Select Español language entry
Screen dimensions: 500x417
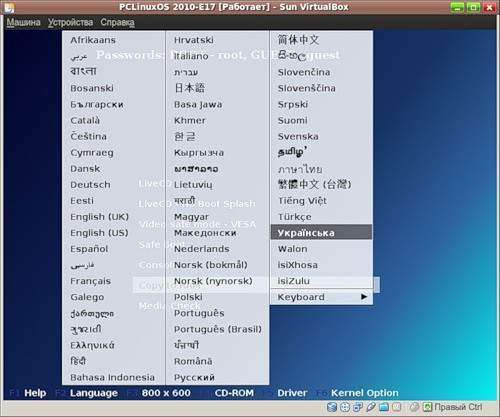[x=89, y=249]
